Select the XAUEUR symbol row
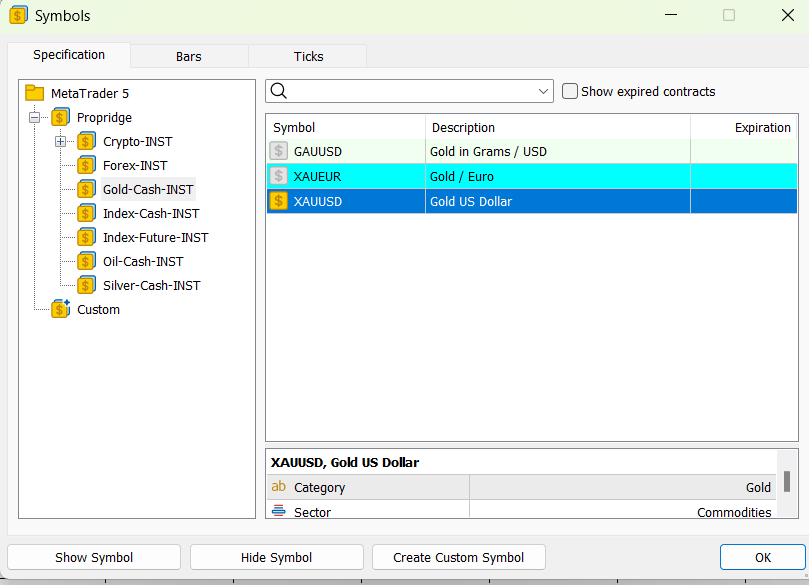 532,176
